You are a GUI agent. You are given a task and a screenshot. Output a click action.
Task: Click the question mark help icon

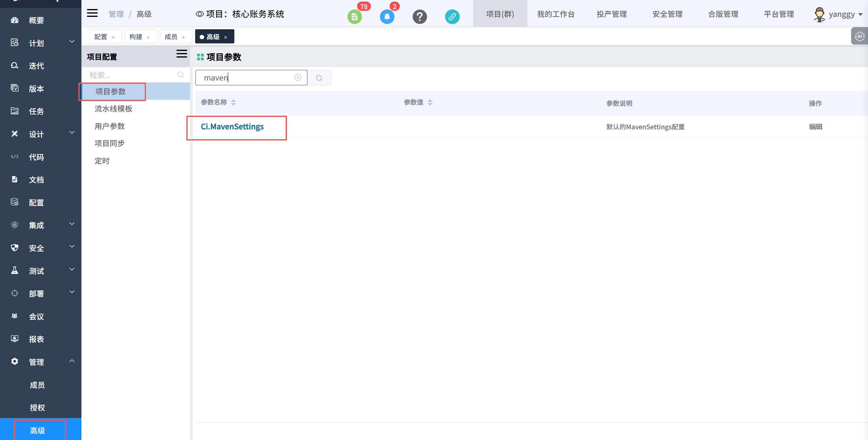point(420,17)
